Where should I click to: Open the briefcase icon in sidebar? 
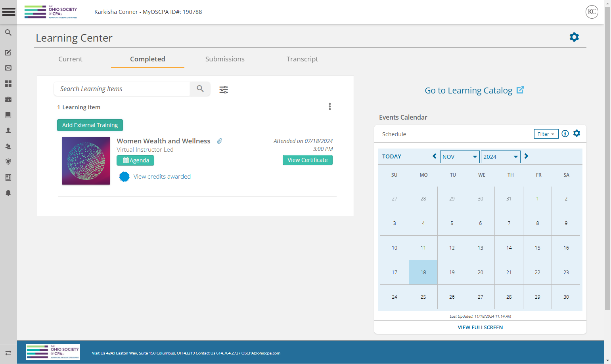8,99
